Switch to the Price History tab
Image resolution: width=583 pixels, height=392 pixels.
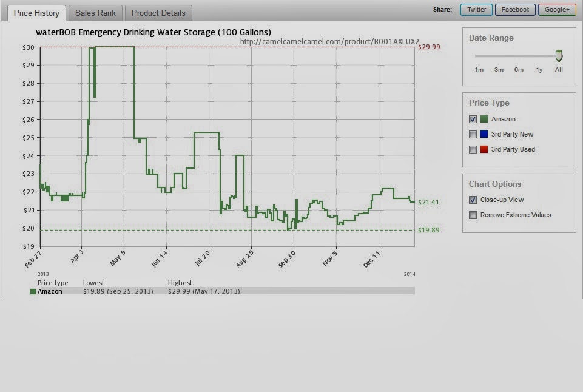point(36,13)
